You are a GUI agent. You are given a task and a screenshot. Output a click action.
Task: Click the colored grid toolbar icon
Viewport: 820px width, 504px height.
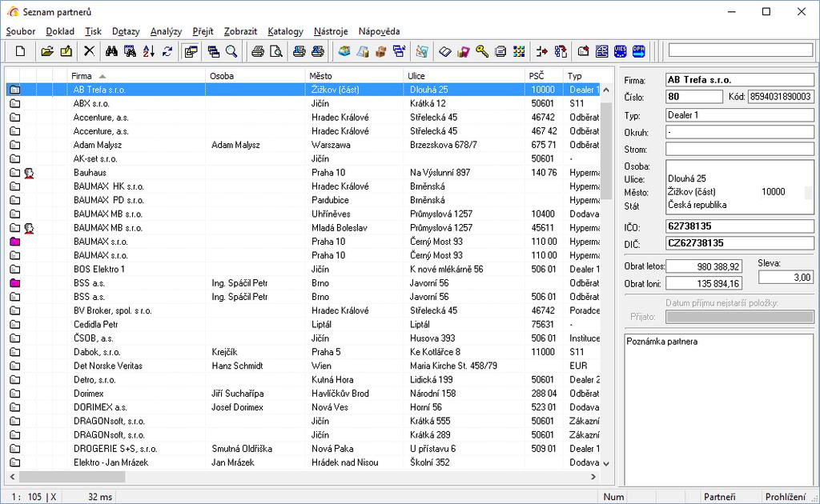[x=519, y=51]
